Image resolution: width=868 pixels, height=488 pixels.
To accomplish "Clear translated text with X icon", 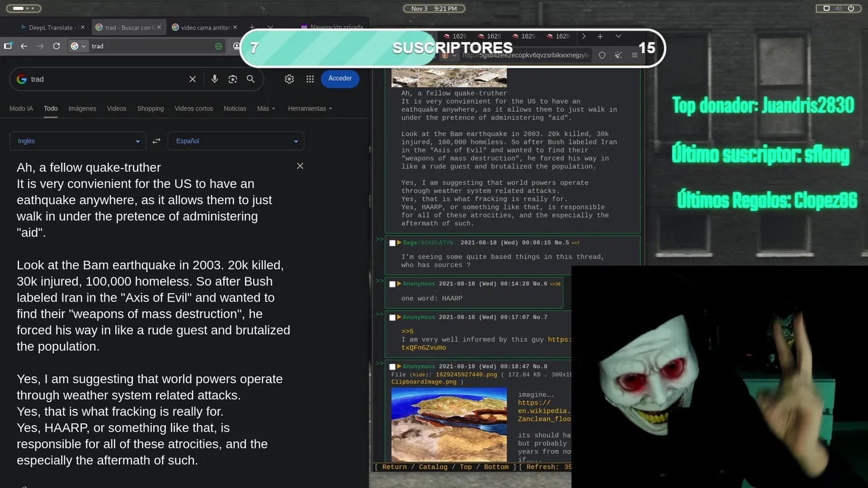I will point(300,166).
